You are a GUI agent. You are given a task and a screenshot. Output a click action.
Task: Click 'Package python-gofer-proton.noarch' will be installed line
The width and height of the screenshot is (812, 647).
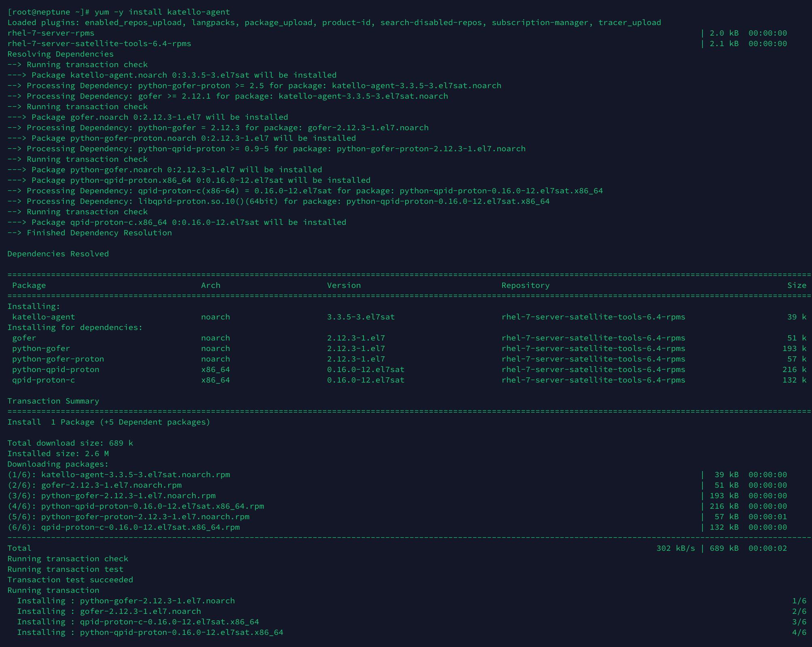[x=182, y=138]
